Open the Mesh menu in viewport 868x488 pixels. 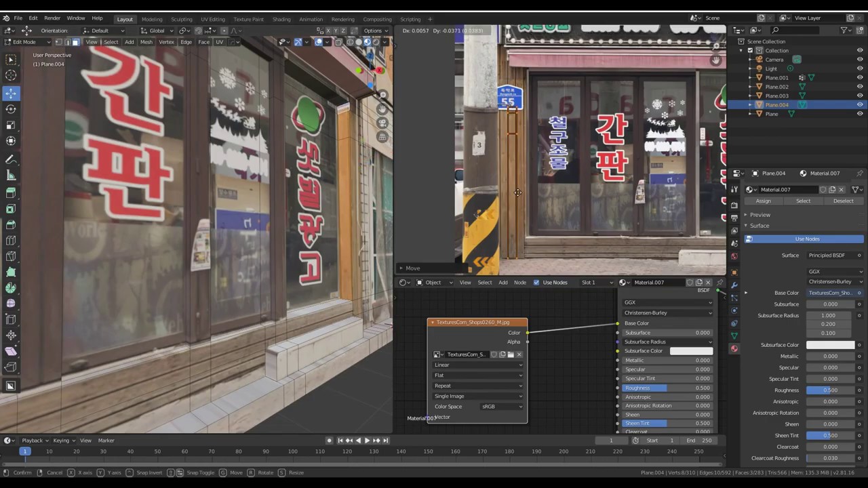(x=146, y=42)
